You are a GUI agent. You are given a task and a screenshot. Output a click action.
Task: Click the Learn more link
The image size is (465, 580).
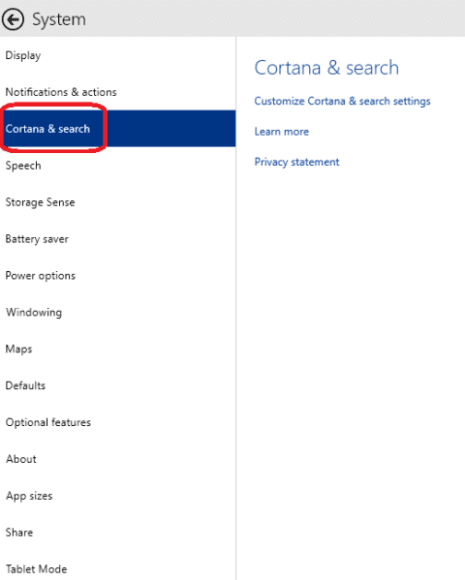coord(282,132)
